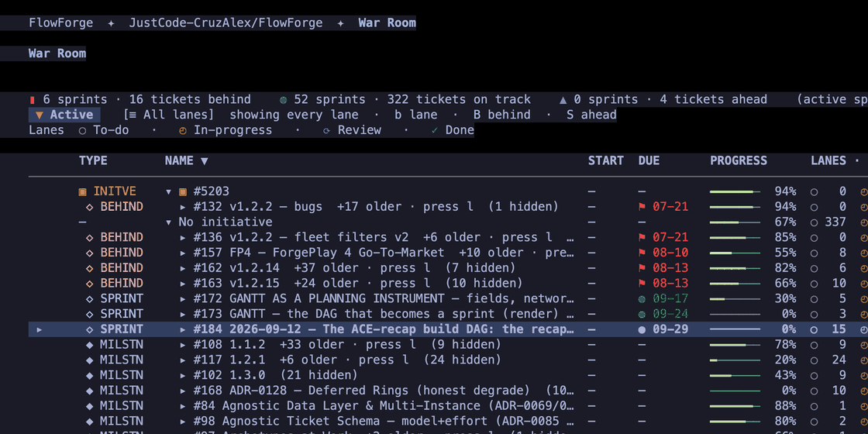Sort by the LANES column header

coord(828,161)
